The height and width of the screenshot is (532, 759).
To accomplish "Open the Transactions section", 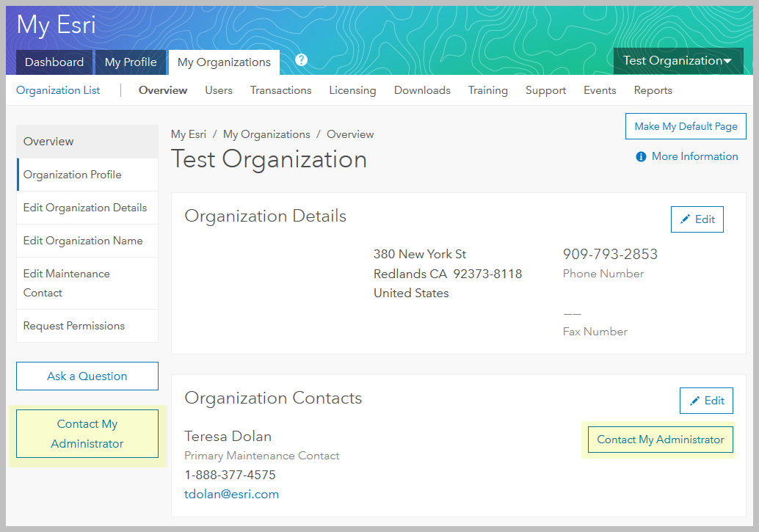I will [x=280, y=90].
